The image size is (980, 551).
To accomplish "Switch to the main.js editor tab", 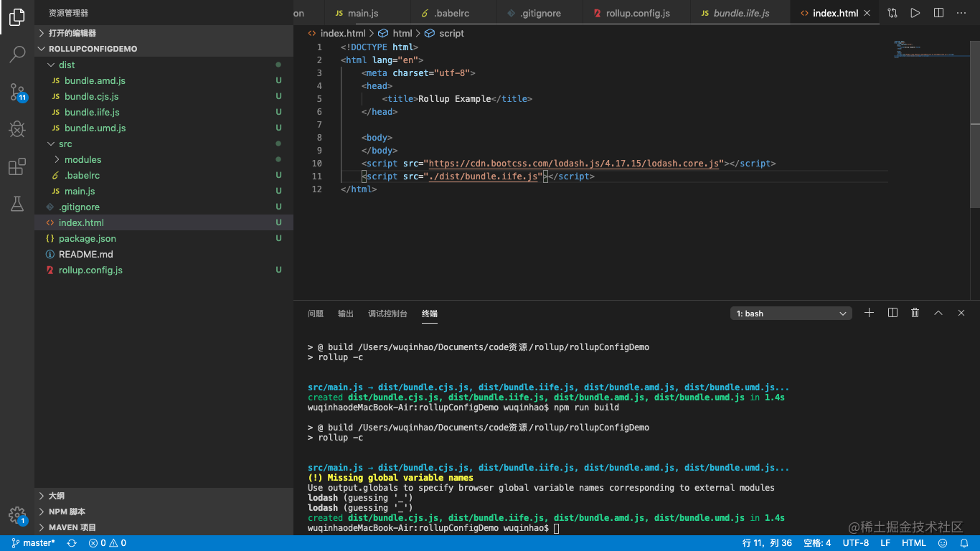I will coord(367,13).
